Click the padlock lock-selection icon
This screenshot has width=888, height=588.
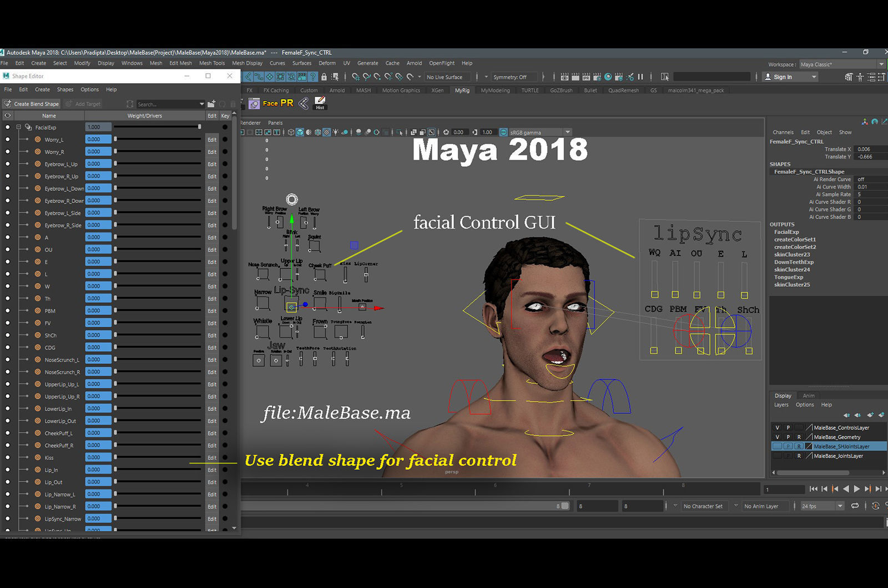coord(324,77)
